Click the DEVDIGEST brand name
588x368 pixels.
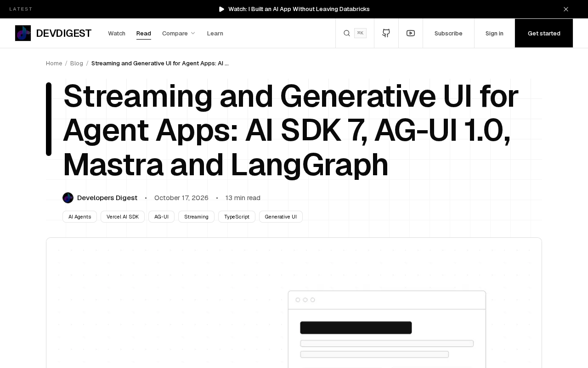pyautogui.click(x=64, y=33)
